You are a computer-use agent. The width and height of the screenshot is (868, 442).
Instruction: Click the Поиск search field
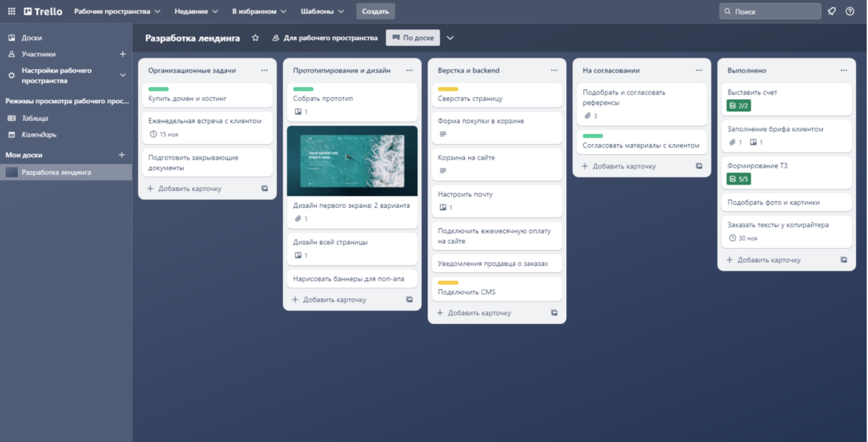click(x=770, y=11)
